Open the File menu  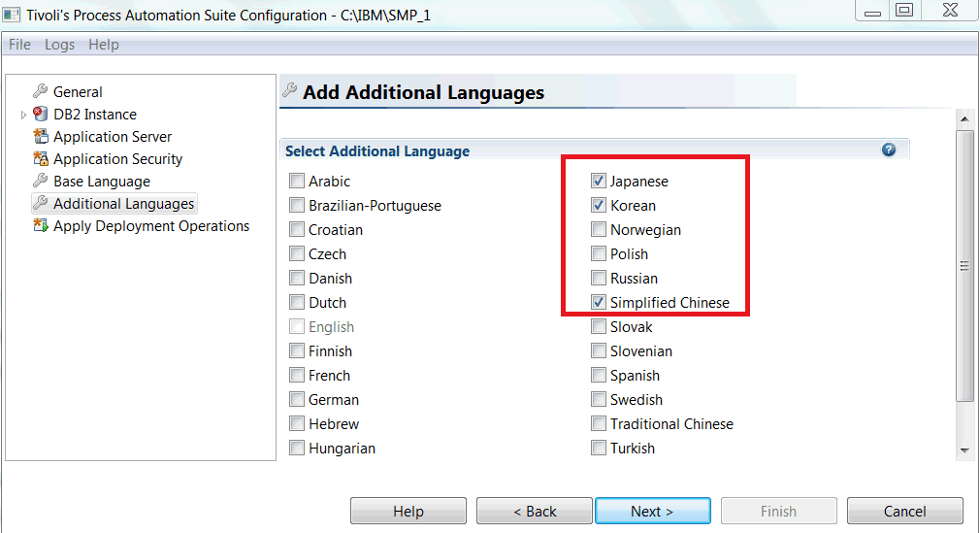pos(19,45)
